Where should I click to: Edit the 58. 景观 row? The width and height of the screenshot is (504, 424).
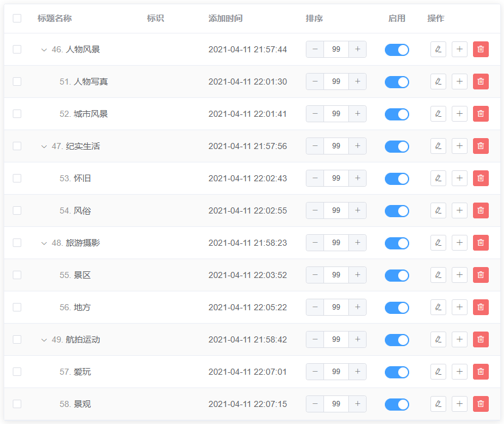438,404
